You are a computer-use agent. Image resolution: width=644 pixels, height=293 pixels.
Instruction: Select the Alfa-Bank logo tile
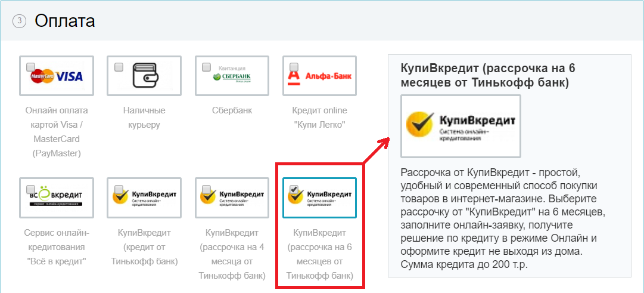(x=319, y=76)
